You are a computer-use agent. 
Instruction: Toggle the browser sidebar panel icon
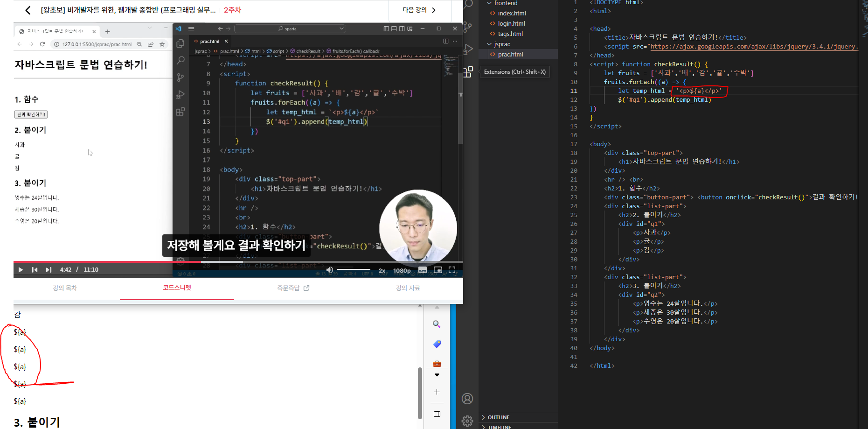(x=437, y=414)
